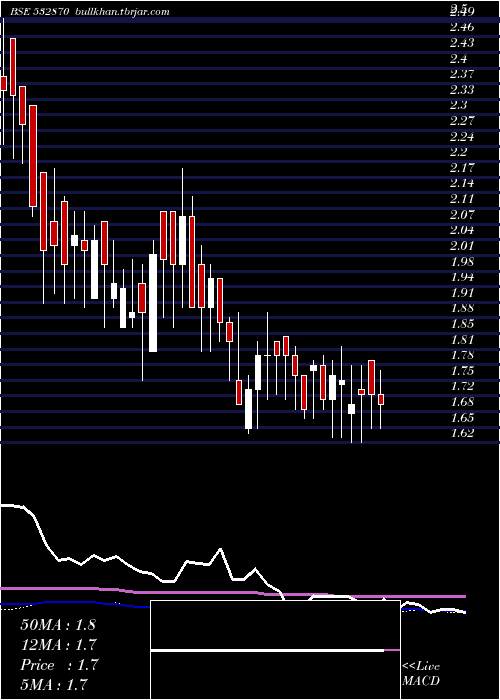This screenshot has height=700, width=500.
Task: Select the 1.62 price axis label
Action: click(x=462, y=433)
